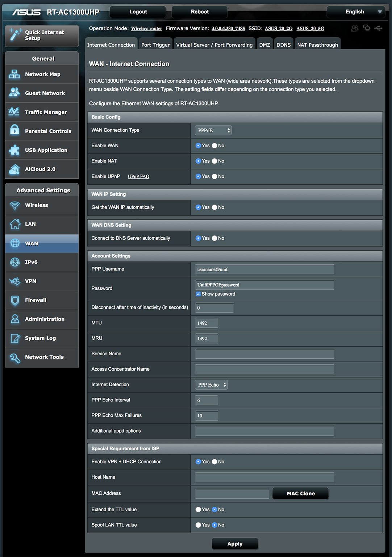
Task: Click the AiCloud 2.0 cloud icon
Action: coord(14,169)
